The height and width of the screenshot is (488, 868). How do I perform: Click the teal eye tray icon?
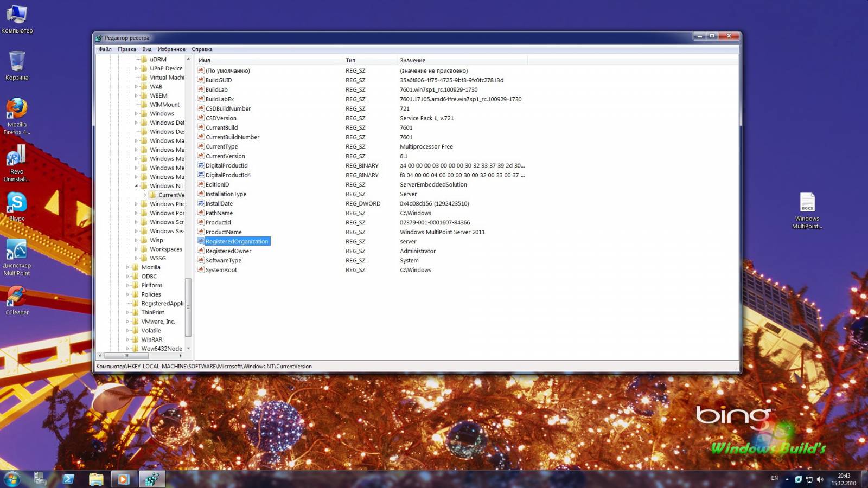(798, 479)
